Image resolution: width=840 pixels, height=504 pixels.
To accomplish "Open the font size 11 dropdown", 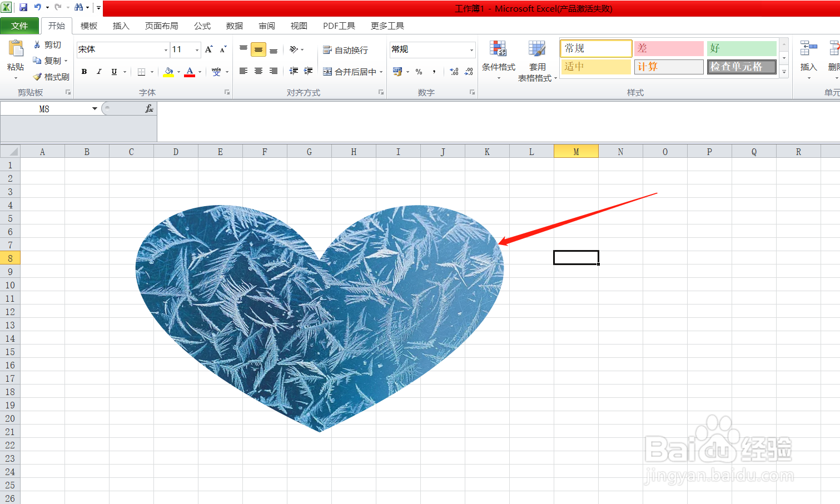I will coord(197,50).
